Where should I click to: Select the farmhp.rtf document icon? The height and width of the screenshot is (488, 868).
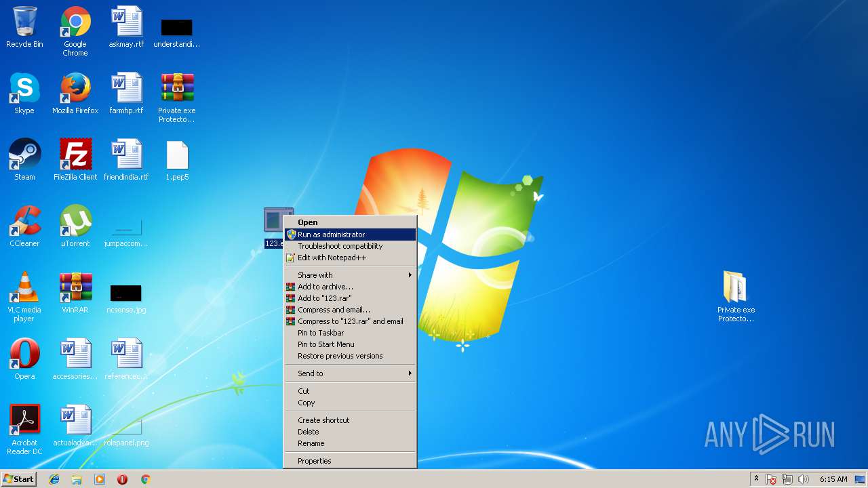click(x=126, y=94)
